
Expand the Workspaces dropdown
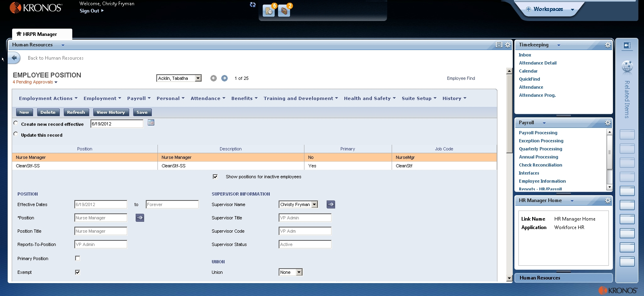coord(573,9)
